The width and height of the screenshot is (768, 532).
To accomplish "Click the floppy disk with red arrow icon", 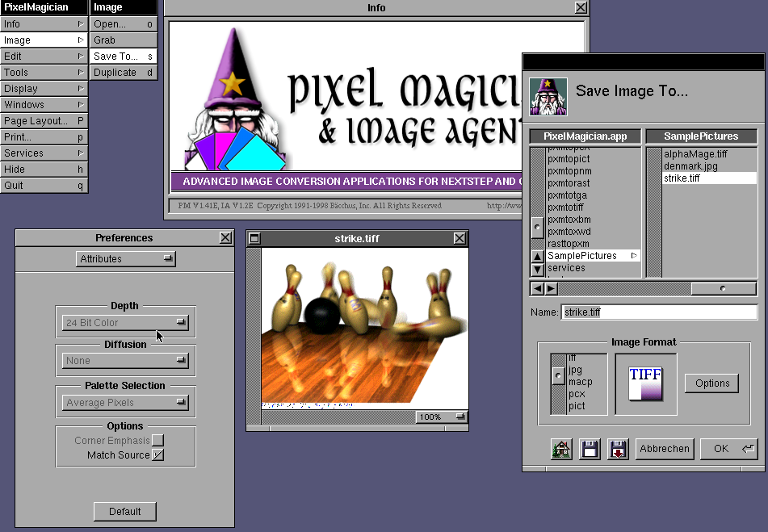I will 618,450.
